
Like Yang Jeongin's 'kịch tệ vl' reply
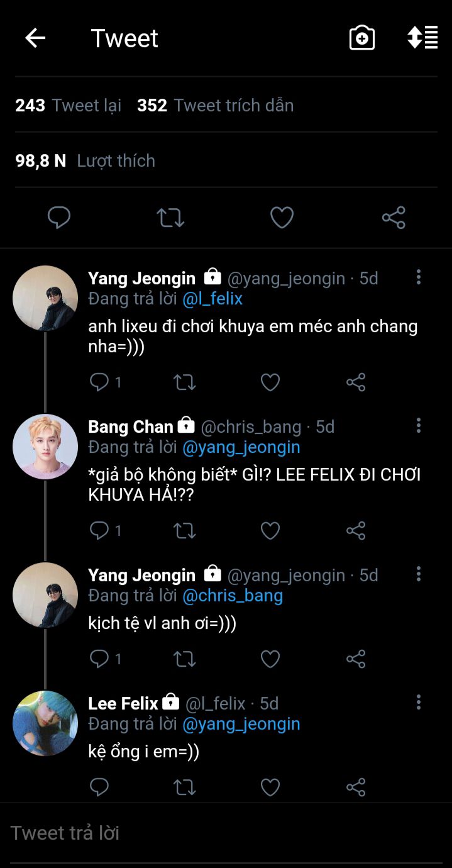[x=270, y=659]
